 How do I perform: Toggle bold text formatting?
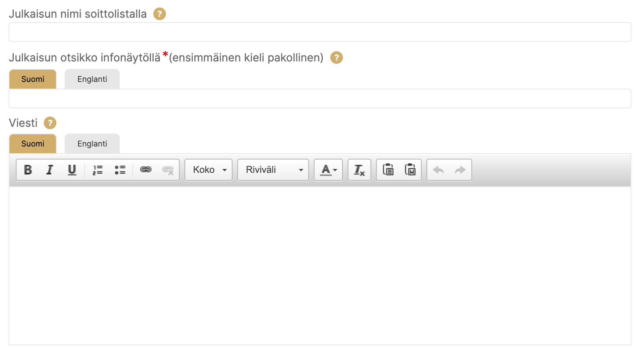[x=28, y=170]
